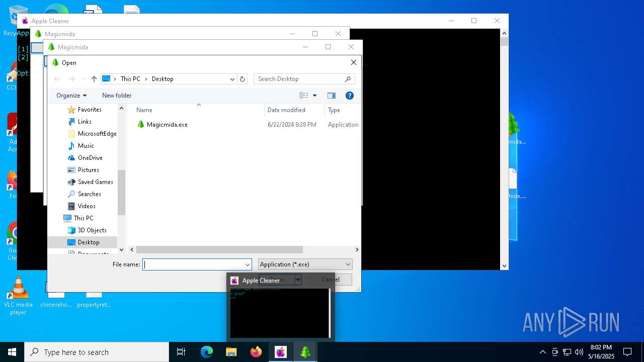Open the File name dropdown arrow
Viewport: 644px width, 362px height.
(248, 264)
